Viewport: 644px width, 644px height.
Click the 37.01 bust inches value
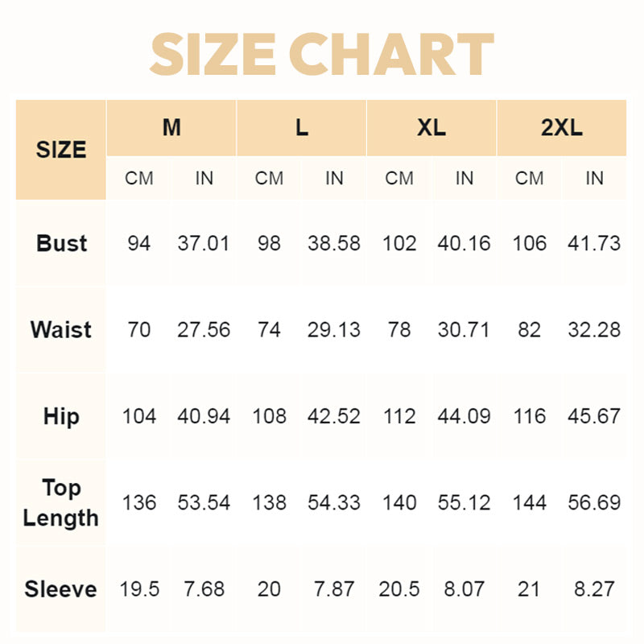point(204,243)
